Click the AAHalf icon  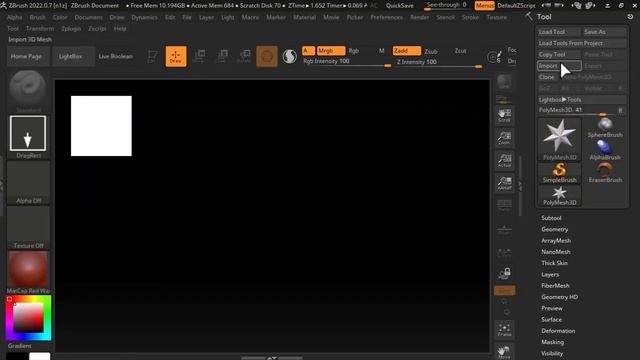coord(504,183)
